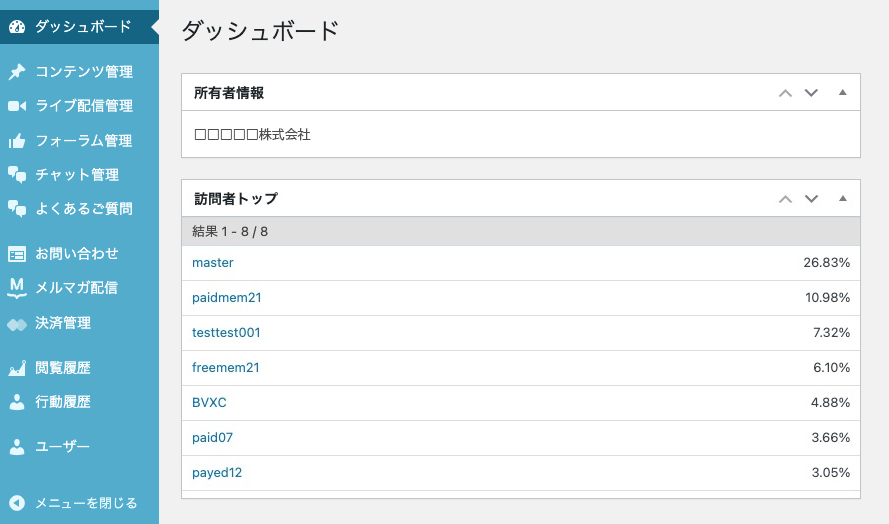Open the testtest001 visitor link

tap(226, 333)
